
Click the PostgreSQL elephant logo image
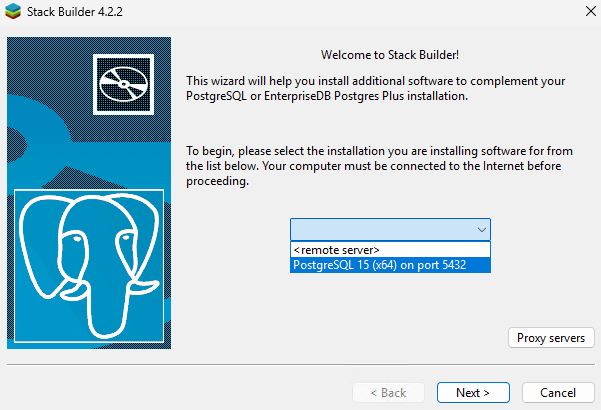point(89,266)
